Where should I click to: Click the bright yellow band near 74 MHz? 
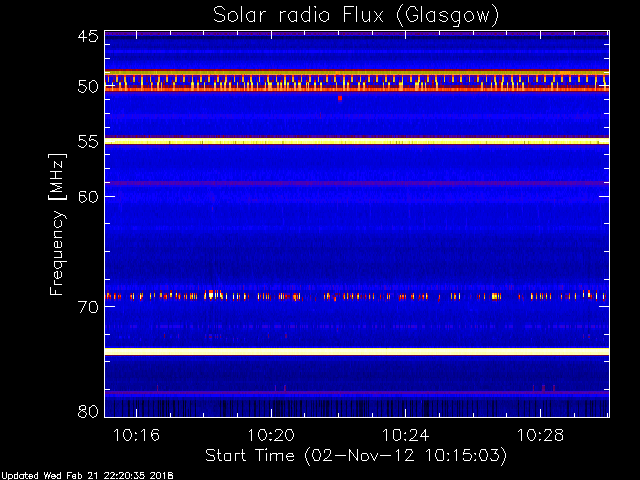357,351
